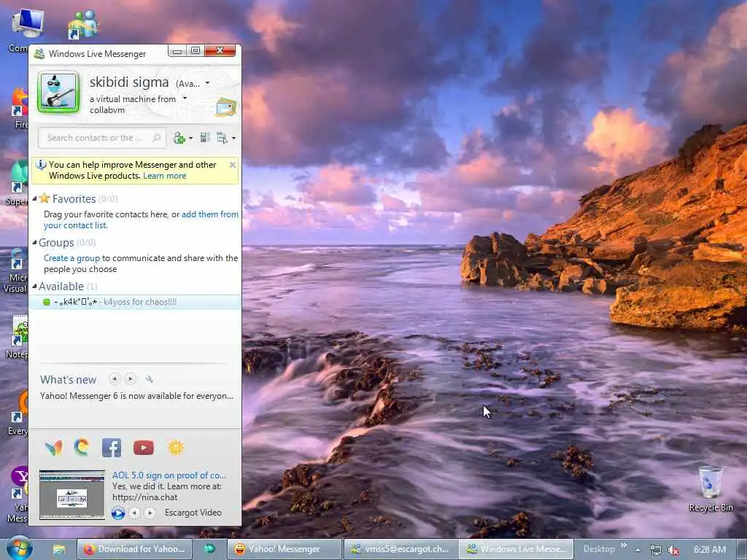Go to next Escargot video
The height and width of the screenshot is (560, 747).
pyautogui.click(x=150, y=513)
